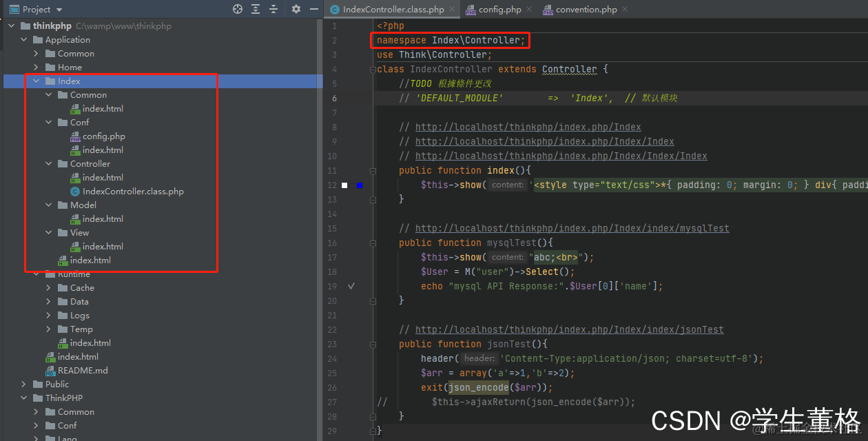Collapse the highlighted Index folder chevron
Viewport: 868px width, 441px height.
[37, 81]
